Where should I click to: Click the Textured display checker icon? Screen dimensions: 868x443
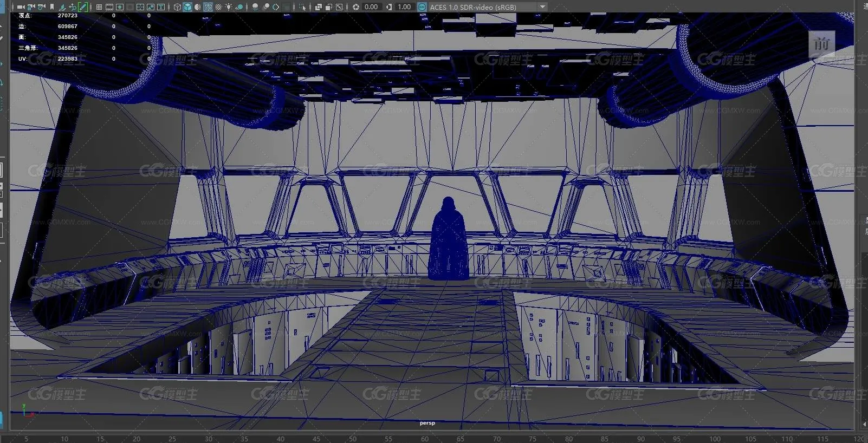[x=218, y=7]
